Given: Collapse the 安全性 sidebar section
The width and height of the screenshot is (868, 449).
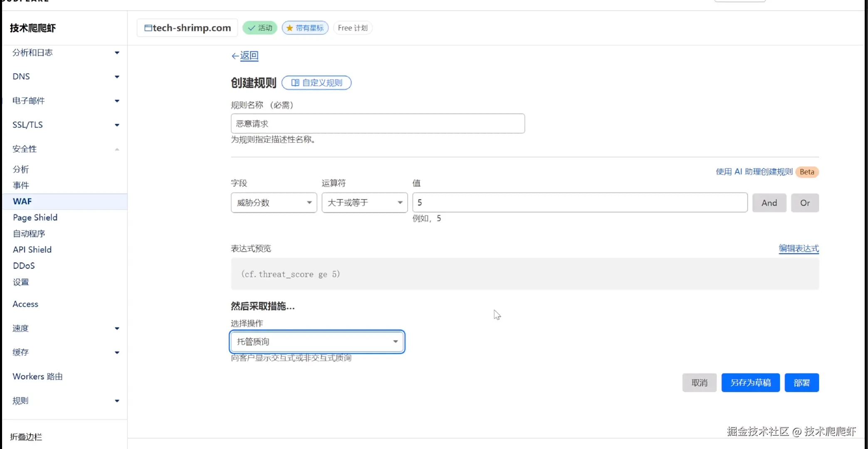Looking at the screenshot, I should point(117,149).
